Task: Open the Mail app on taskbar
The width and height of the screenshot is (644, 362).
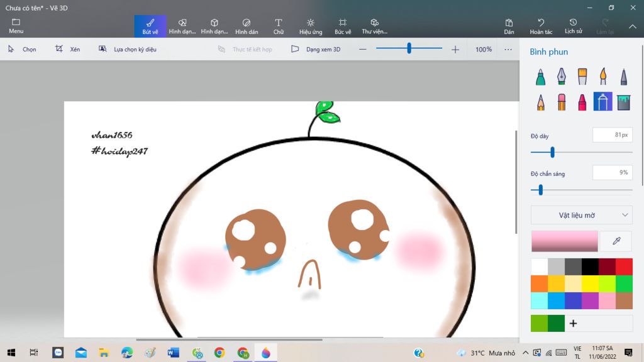Action: (80, 353)
